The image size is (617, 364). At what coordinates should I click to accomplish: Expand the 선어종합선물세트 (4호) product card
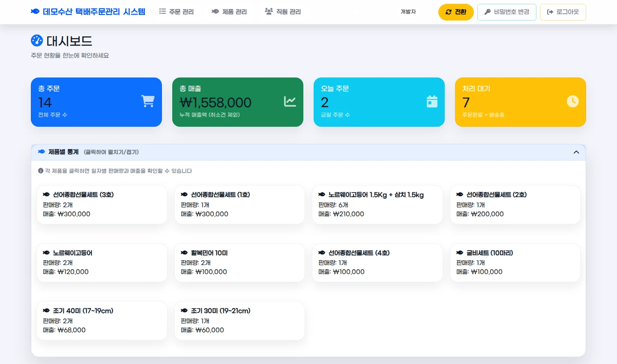click(x=377, y=263)
